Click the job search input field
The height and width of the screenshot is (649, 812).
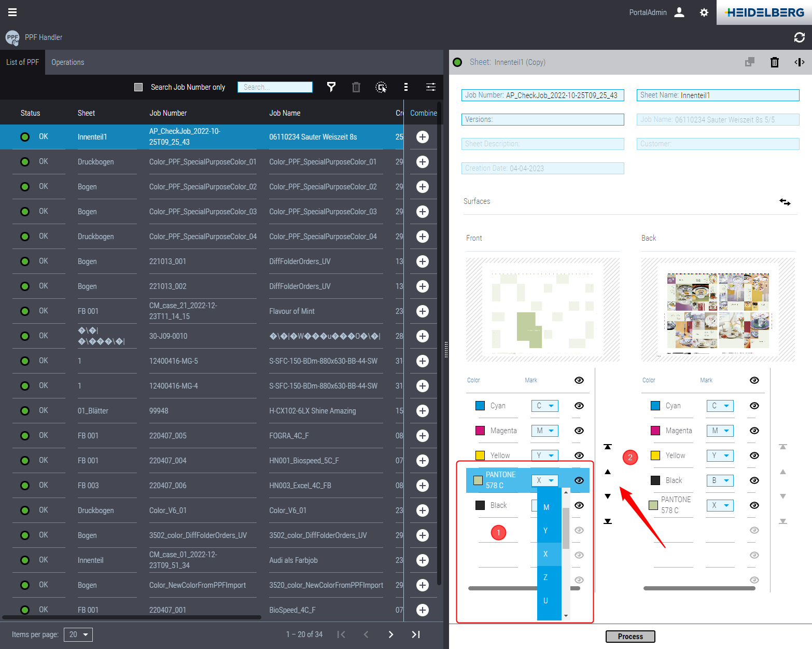(x=275, y=87)
